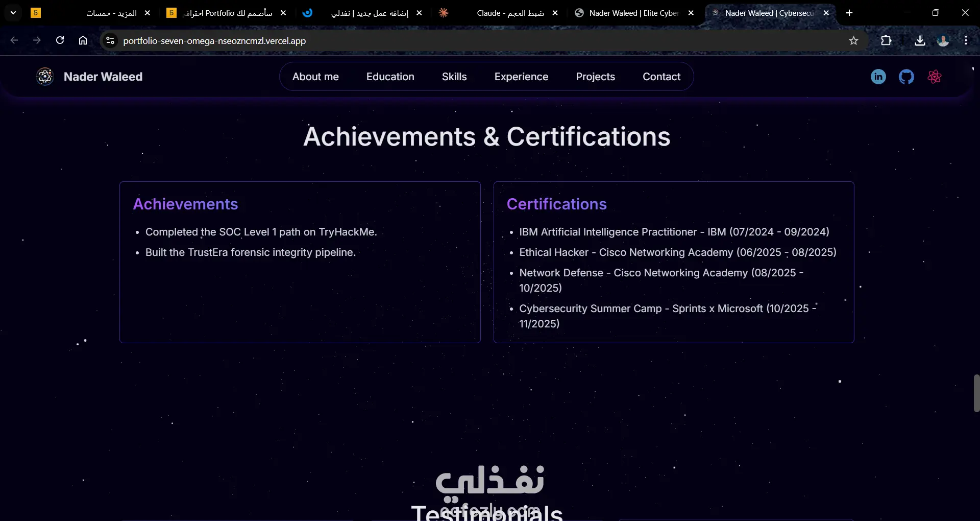Click the Achievements & Certifications heading

(487, 136)
